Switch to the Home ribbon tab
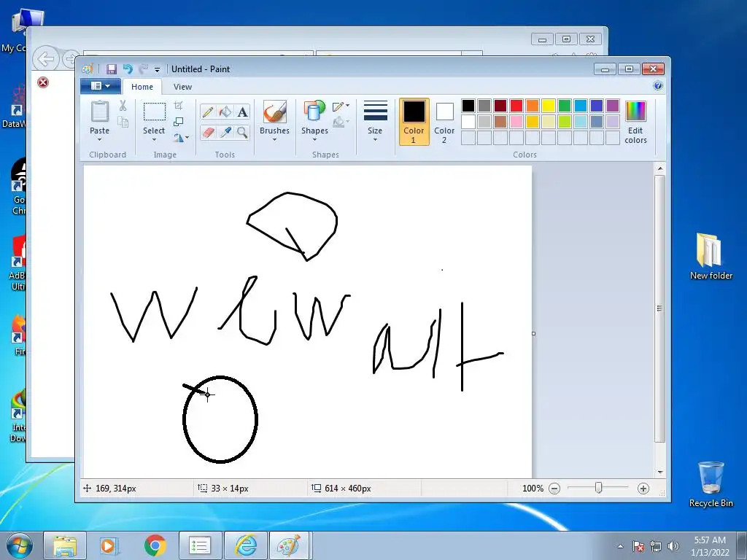 click(142, 87)
